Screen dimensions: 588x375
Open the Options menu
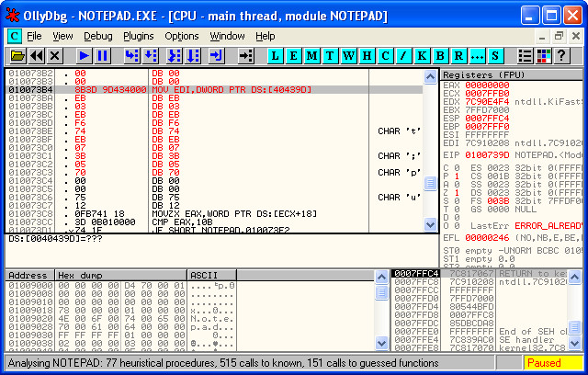click(x=182, y=37)
